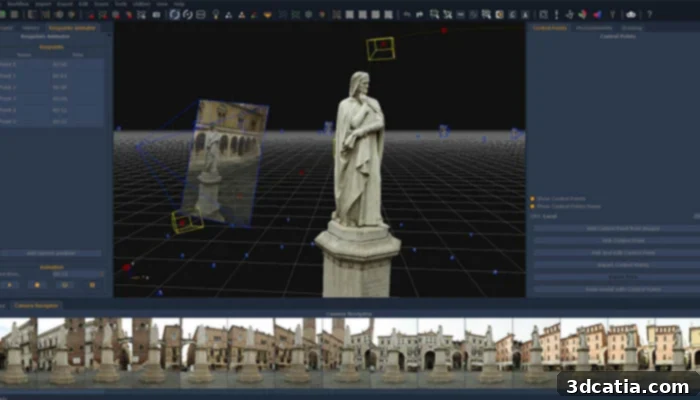
Task: Switch to the Measurements tab
Action: coord(594,28)
